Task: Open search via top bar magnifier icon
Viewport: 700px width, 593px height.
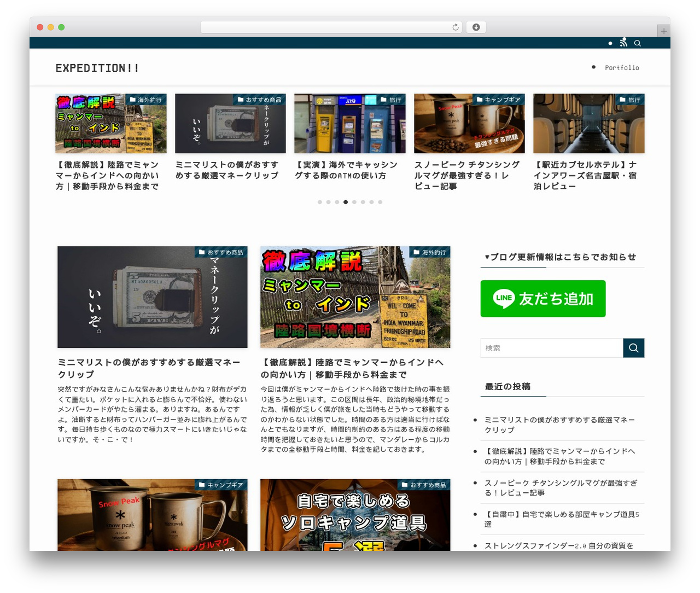Action: coord(637,43)
